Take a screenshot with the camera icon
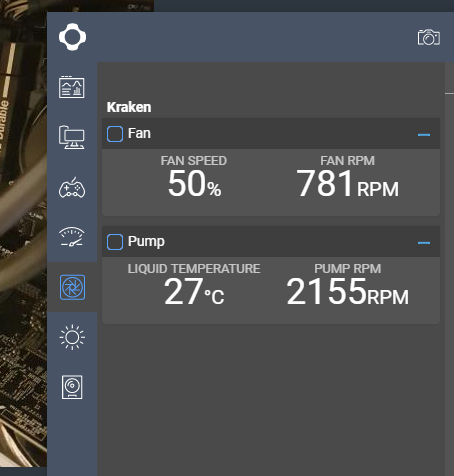This screenshot has width=454, height=476. click(429, 37)
